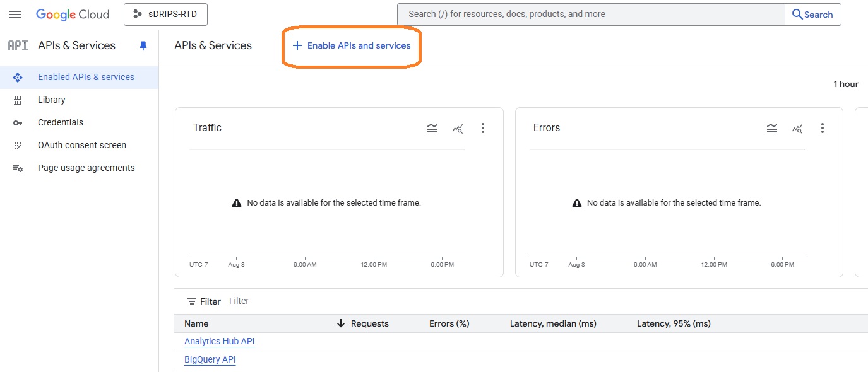Open Page usage agreements

[x=79, y=168]
